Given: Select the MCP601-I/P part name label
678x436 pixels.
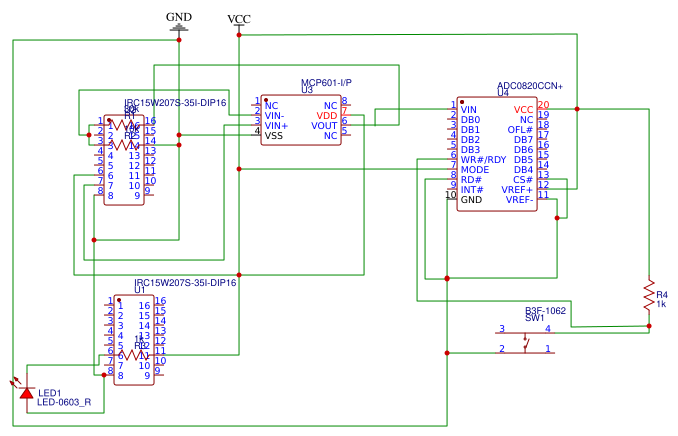Looking at the screenshot, I should click(x=326, y=82).
